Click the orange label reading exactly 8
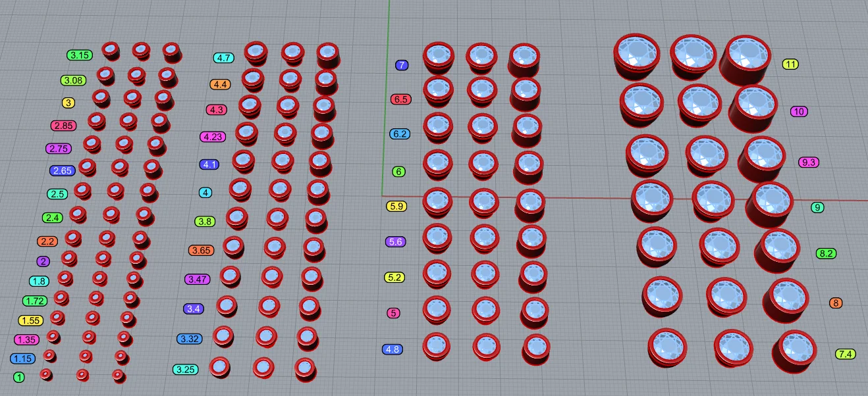Screen dimensions: 868x396 [836, 303]
